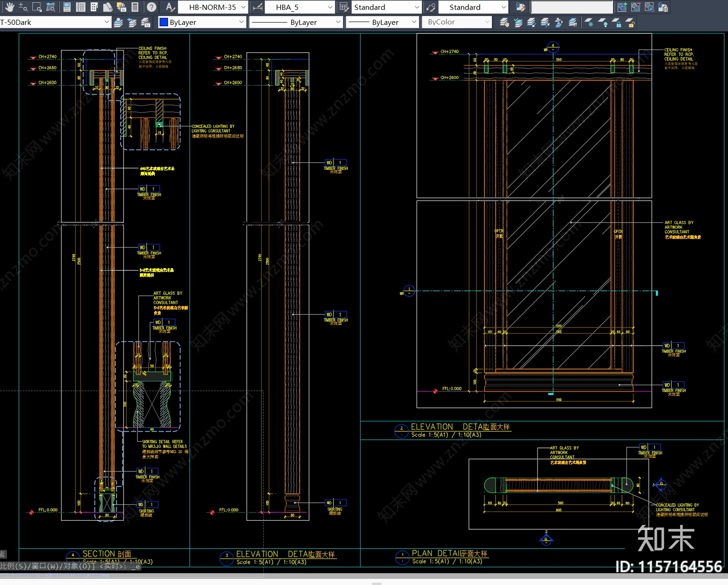The width and height of the screenshot is (728, 585).
Task: Expand the T-50Dark layer dropdown
Action: pyautogui.click(x=107, y=22)
